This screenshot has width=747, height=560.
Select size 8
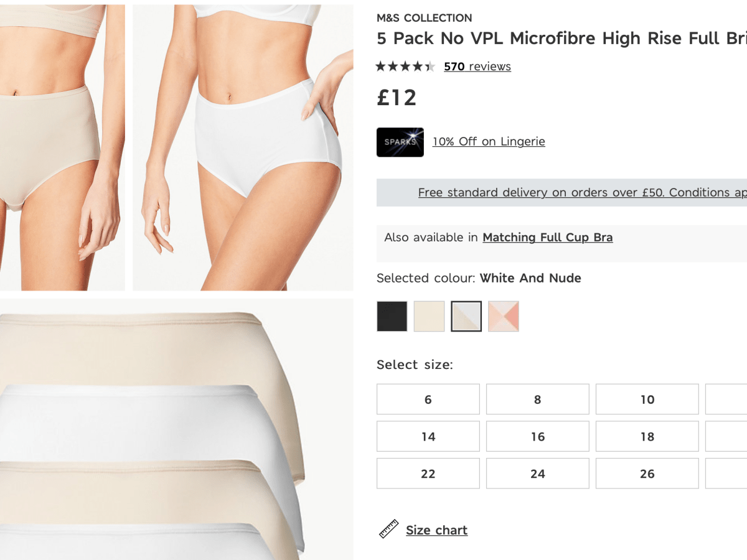point(538,399)
